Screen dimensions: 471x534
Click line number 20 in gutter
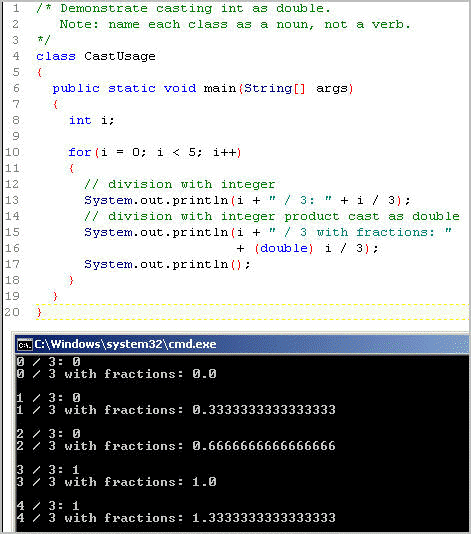12,312
